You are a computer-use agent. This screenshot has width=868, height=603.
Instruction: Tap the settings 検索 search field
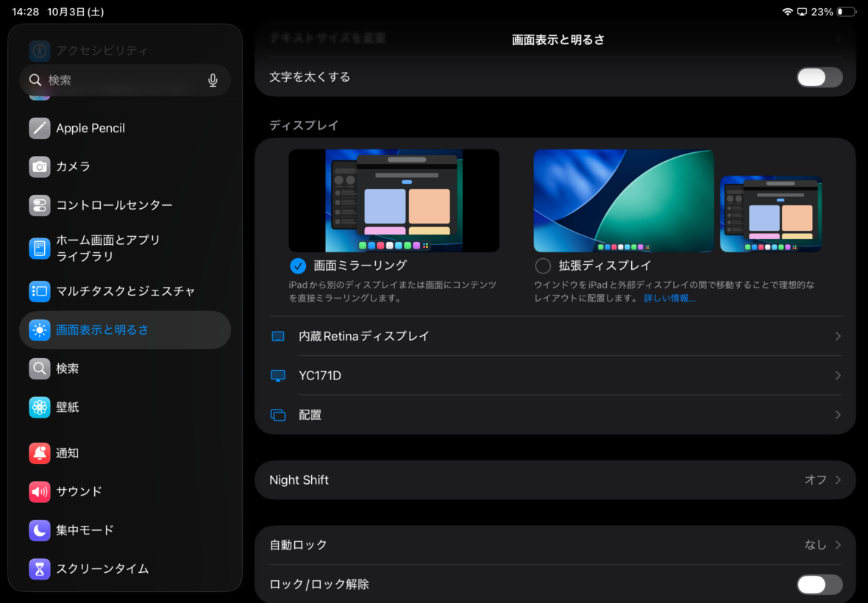(125, 80)
